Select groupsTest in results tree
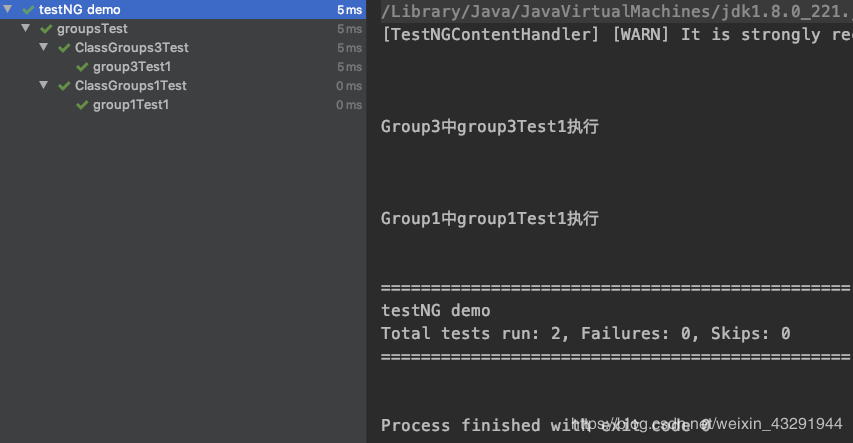This screenshot has height=443, width=853. tap(92, 29)
